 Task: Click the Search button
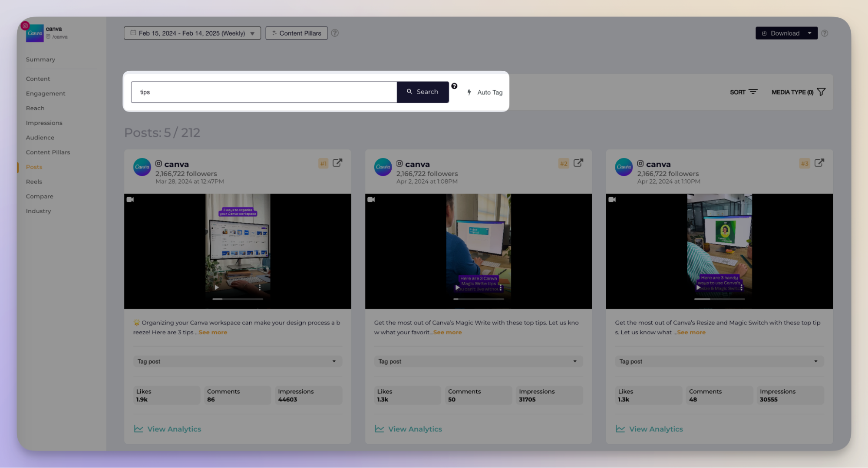coord(423,92)
